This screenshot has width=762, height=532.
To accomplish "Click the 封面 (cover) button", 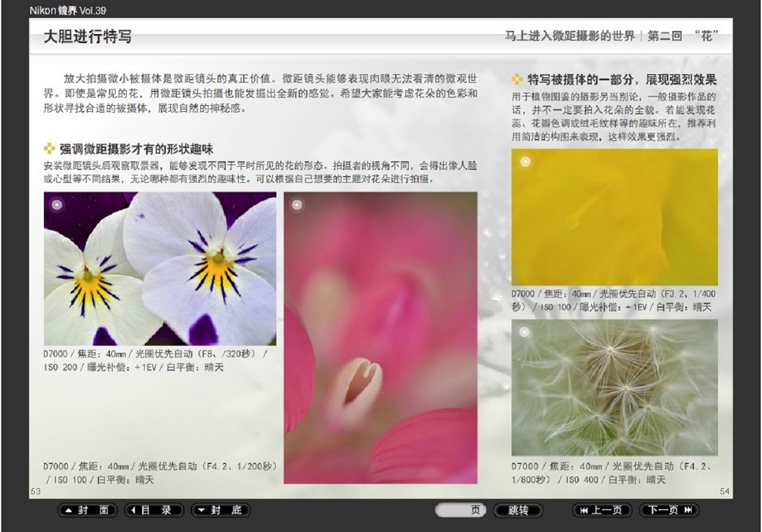I will tap(87, 510).
